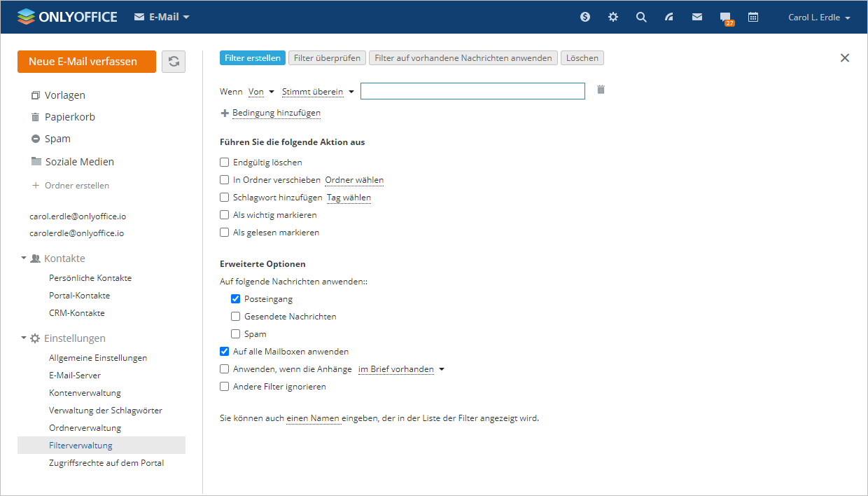Viewport: 868px width, 496px height.
Task: Open Tag wählen selector
Action: tap(349, 198)
